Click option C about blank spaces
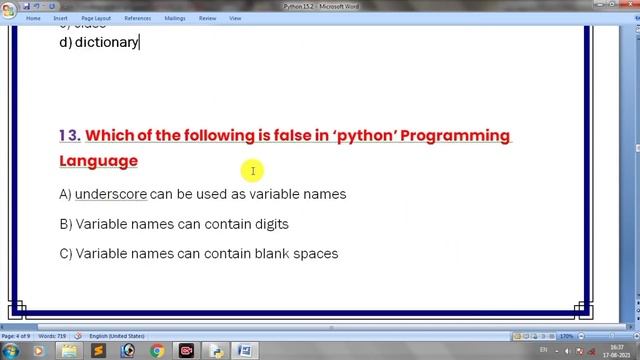Screen dimensions: 640x360 point(199,253)
